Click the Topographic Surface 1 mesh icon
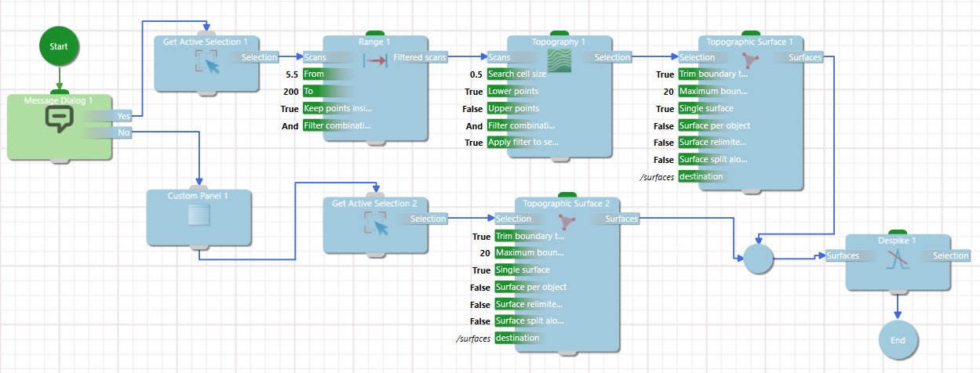 pyautogui.click(x=750, y=61)
